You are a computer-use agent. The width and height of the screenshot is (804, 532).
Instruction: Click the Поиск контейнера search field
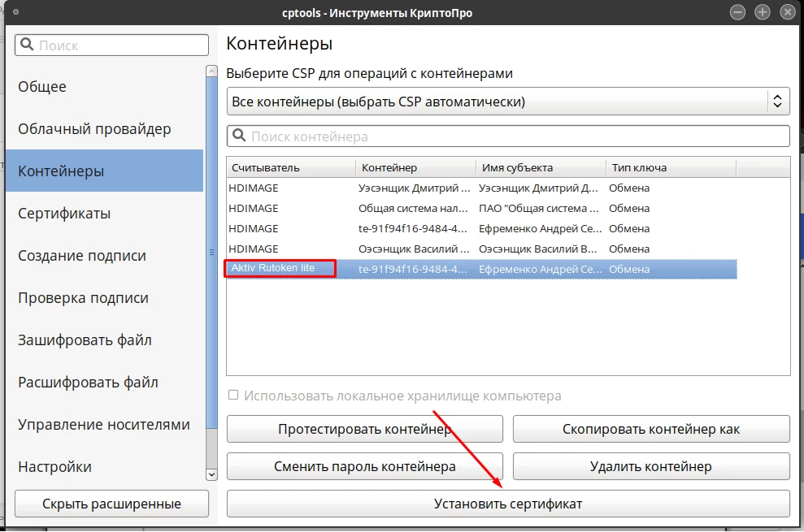(x=508, y=136)
